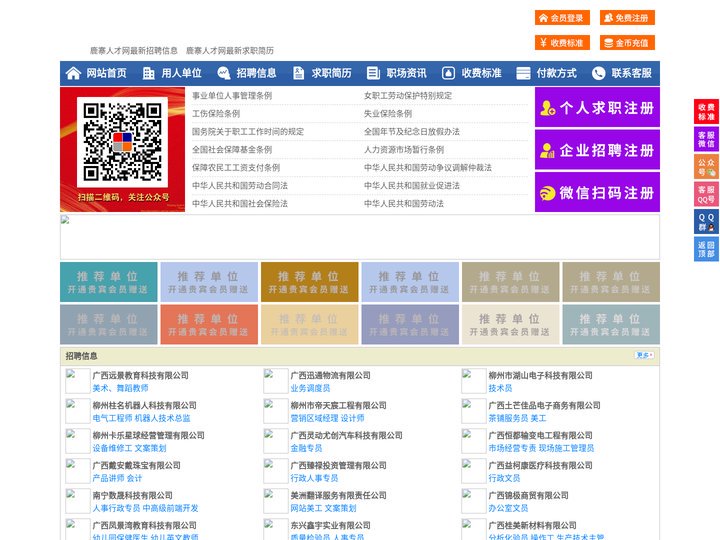Open the 国务院关于职工工作时间的规定 link
Screen dimensions: 720x540
point(248,131)
